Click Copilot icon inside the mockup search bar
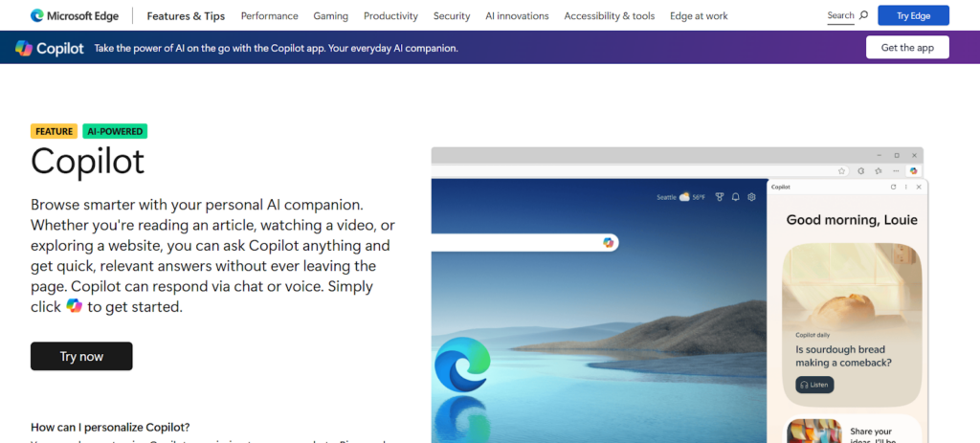The image size is (980, 443). [608, 243]
